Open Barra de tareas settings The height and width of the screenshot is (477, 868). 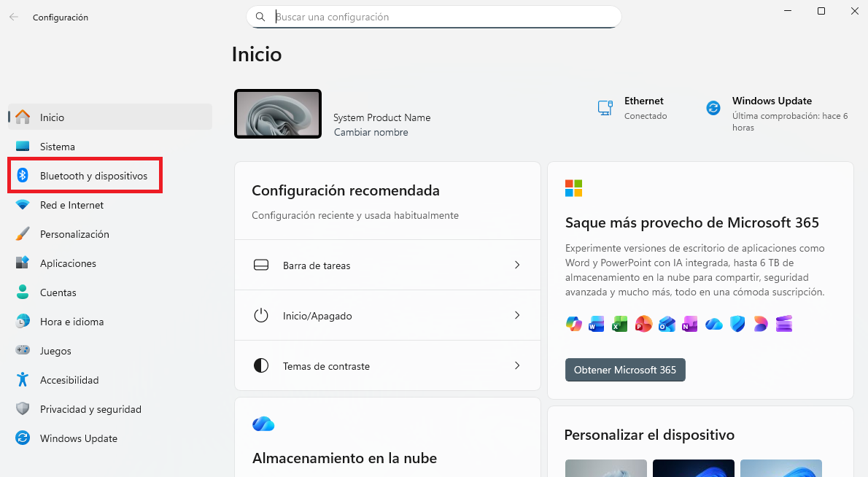pyautogui.click(x=387, y=265)
